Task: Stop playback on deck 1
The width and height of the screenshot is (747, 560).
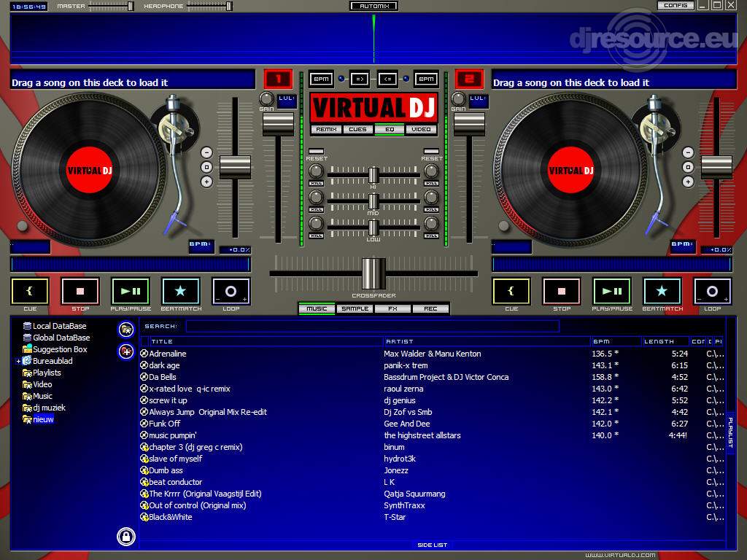Action: coord(80,291)
